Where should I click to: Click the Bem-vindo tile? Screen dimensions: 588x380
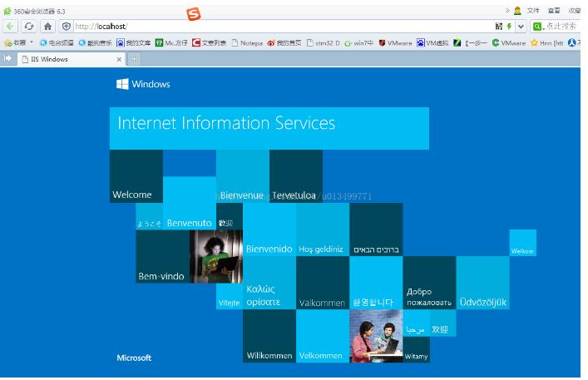click(x=162, y=256)
